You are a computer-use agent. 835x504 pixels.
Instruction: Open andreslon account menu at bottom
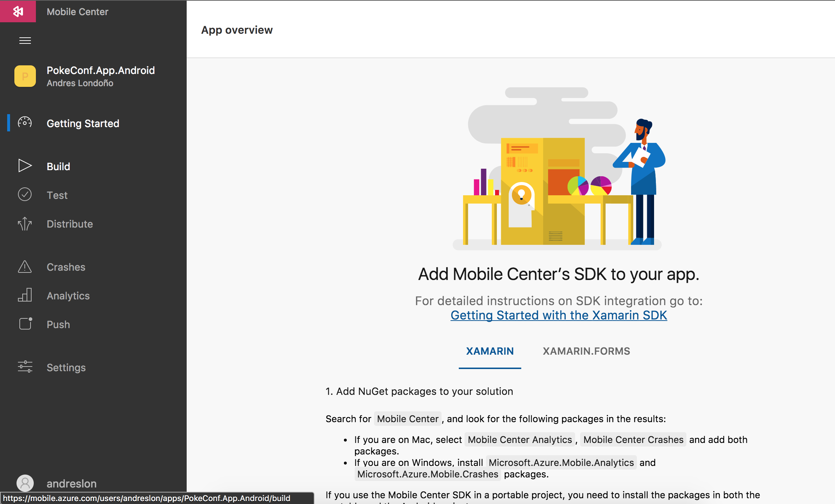71,484
